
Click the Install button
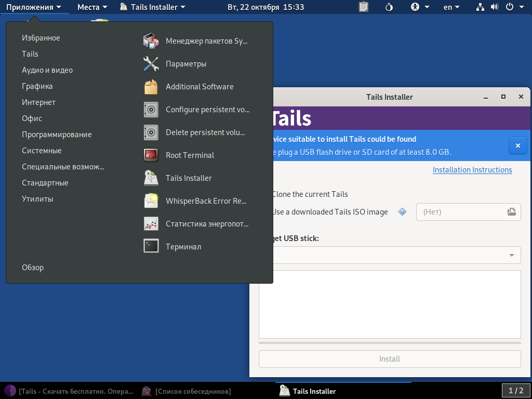pyautogui.click(x=390, y=359)
